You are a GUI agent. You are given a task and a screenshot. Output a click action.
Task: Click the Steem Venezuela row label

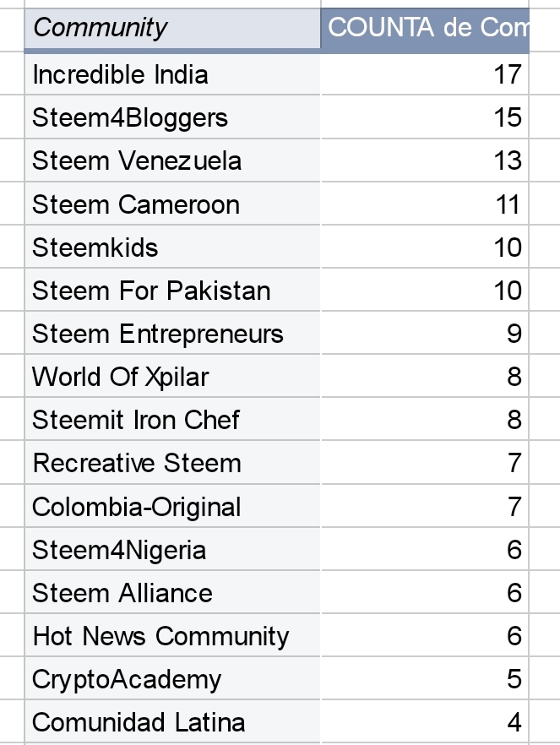(172, 160)
